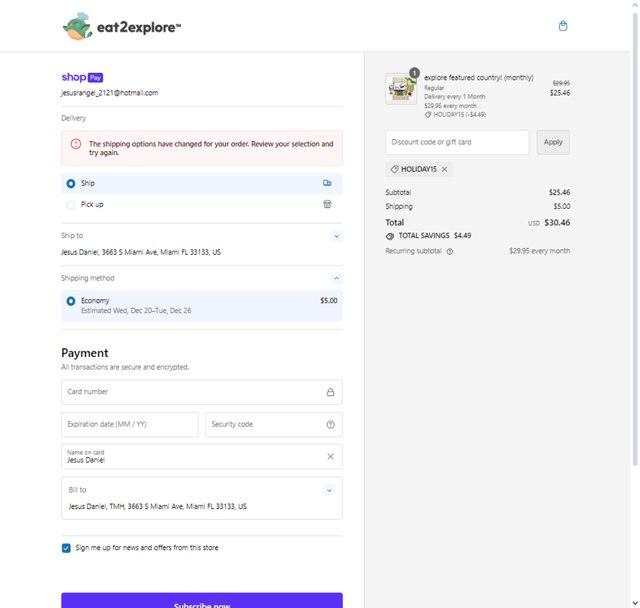640x608 pixels.
Task: Click the shipping truck icon in Ship row
Action: 327,183
